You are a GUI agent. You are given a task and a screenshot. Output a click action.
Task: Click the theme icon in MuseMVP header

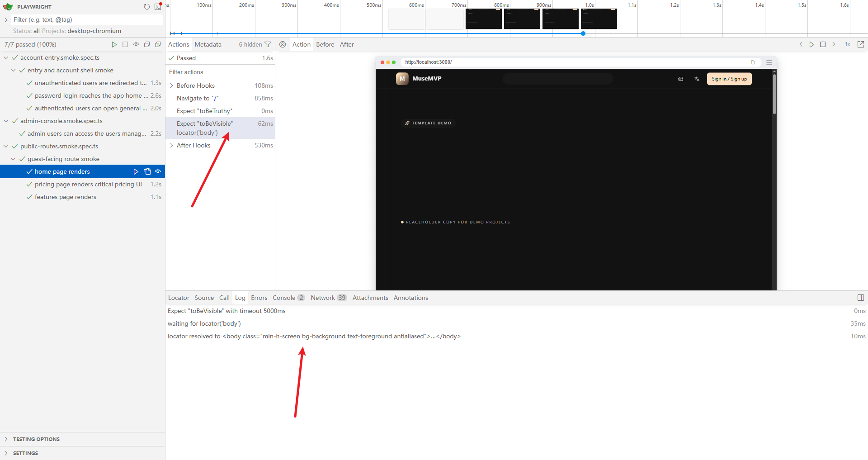tap(680, 79)
